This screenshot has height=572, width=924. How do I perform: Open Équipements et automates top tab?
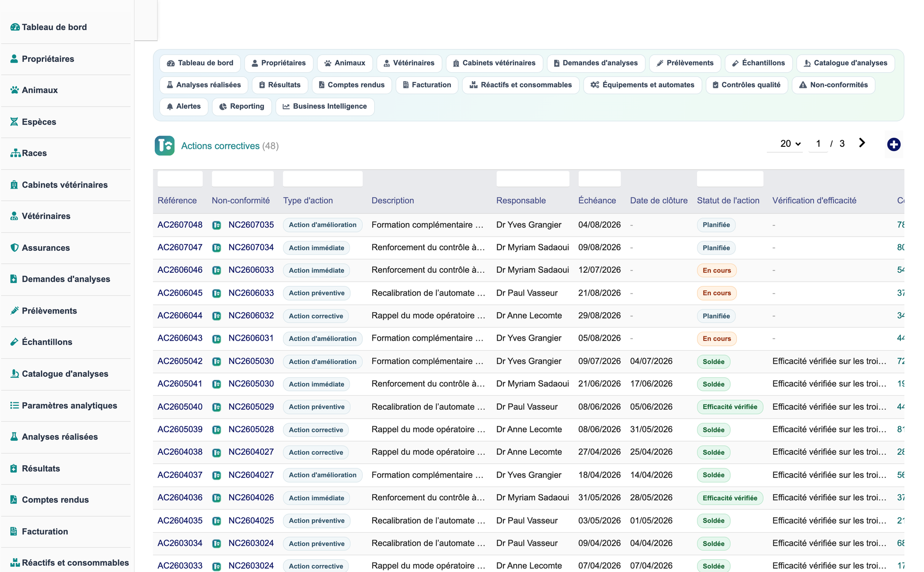[642, 85]
